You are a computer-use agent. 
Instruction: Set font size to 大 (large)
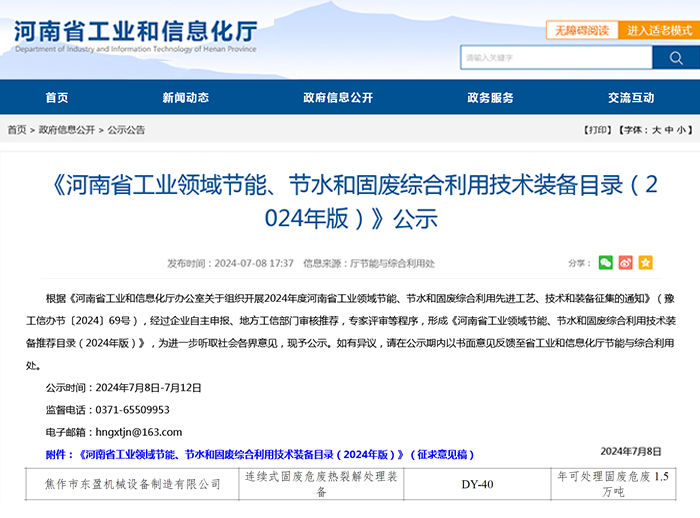pos(657,130)
